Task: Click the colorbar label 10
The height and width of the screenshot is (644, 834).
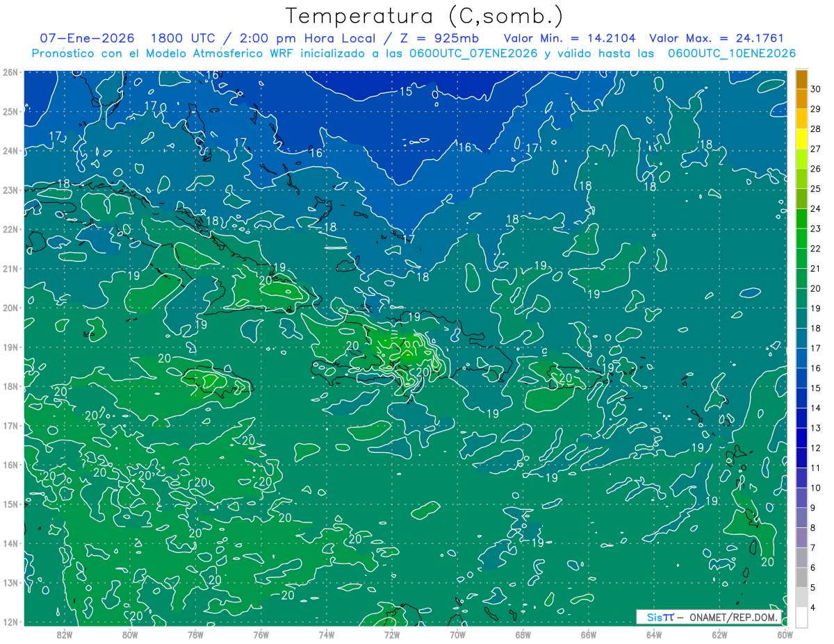Action: tap(816, 488)
